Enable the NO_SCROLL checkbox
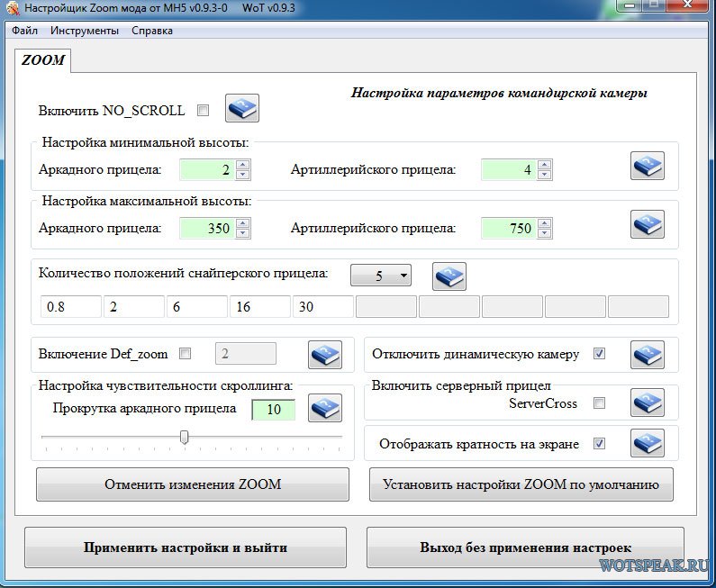 click(x=203, y=111)
